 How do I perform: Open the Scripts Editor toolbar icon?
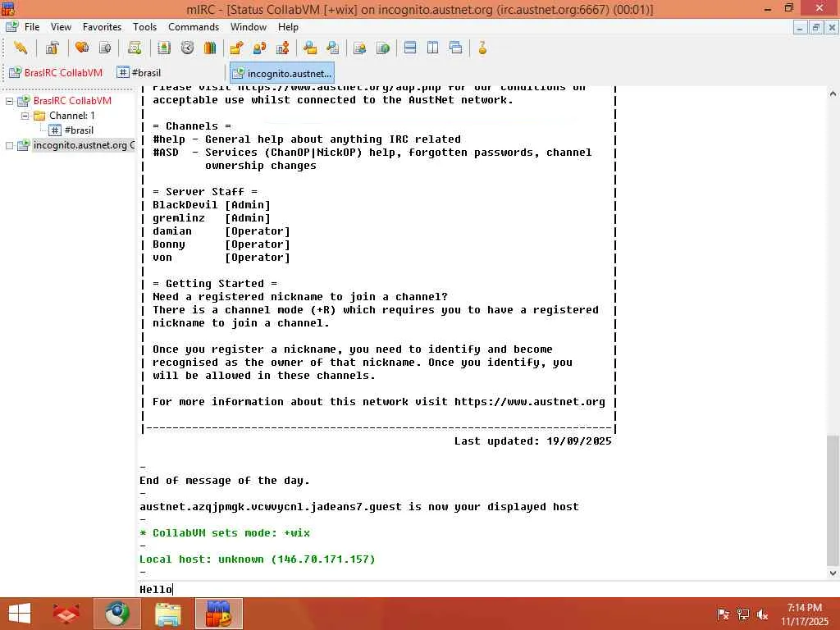tap(135, 48)
